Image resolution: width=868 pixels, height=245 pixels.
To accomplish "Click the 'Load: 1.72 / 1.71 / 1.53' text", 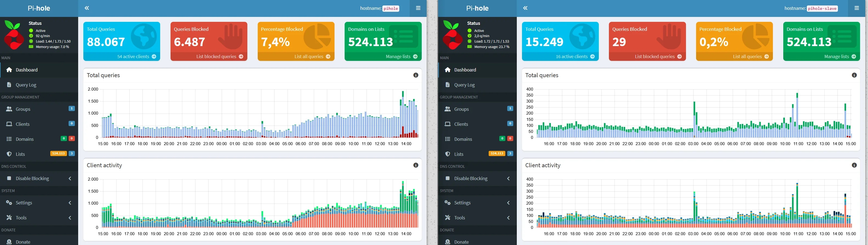I will (x=492, y=41).
